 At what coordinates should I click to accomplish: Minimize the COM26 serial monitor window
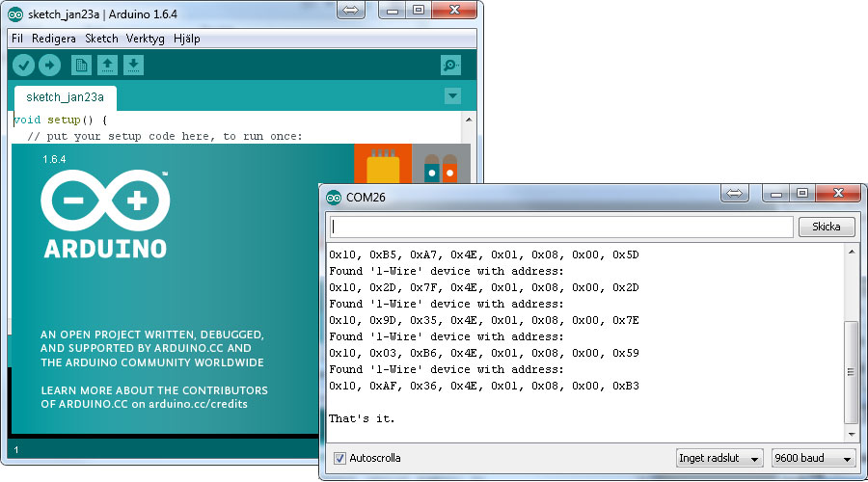776,194
